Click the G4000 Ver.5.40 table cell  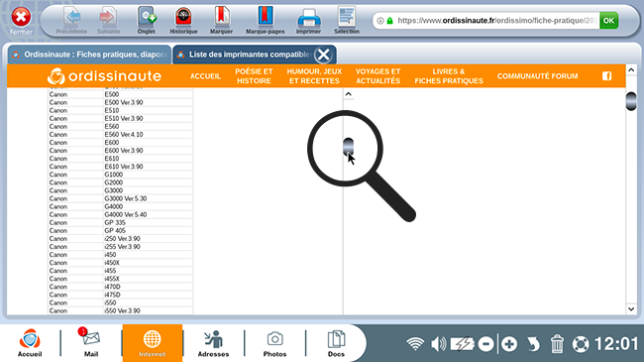point(148,215)
